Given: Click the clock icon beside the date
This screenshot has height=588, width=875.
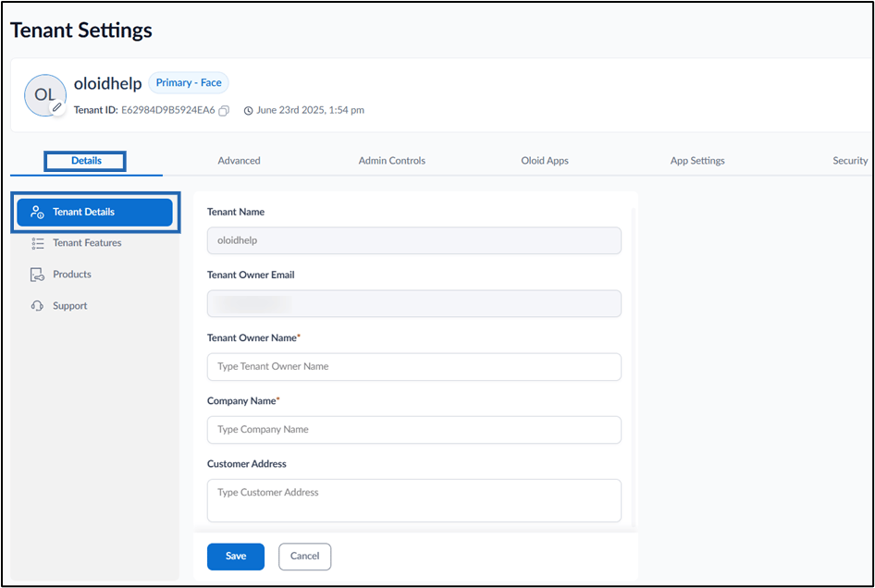Looking at the screenshot, I should tap(248, 110).
